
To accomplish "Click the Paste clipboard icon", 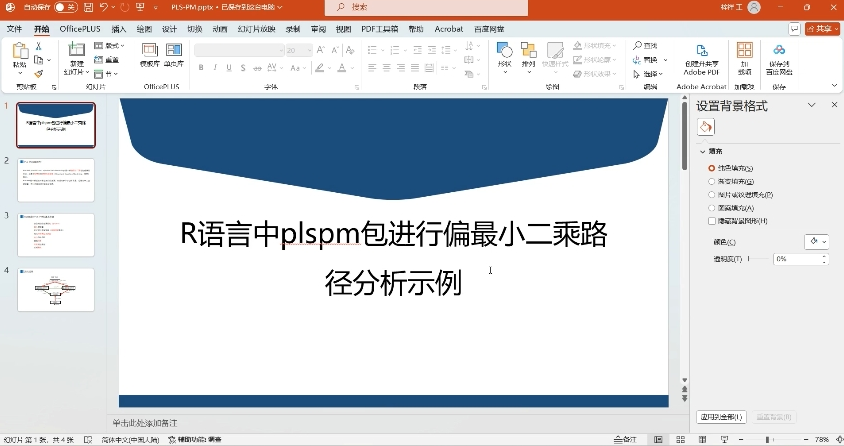I will coord(20,51).
